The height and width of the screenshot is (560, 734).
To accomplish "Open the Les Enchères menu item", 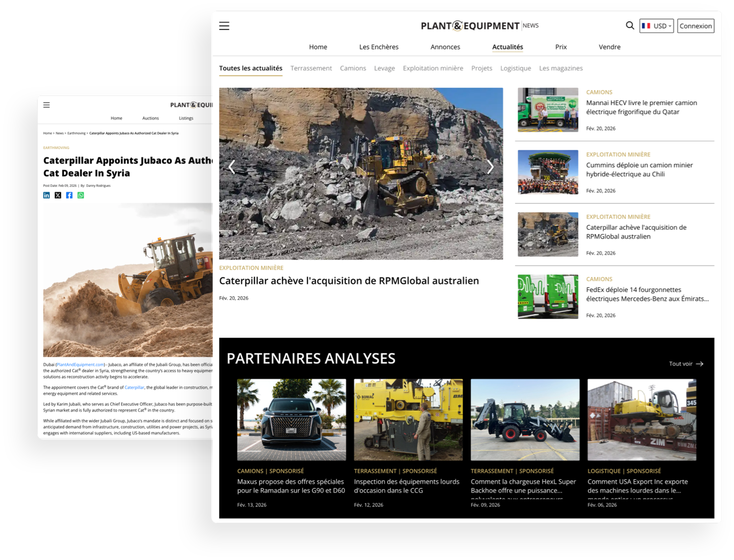I will [379, 47].
